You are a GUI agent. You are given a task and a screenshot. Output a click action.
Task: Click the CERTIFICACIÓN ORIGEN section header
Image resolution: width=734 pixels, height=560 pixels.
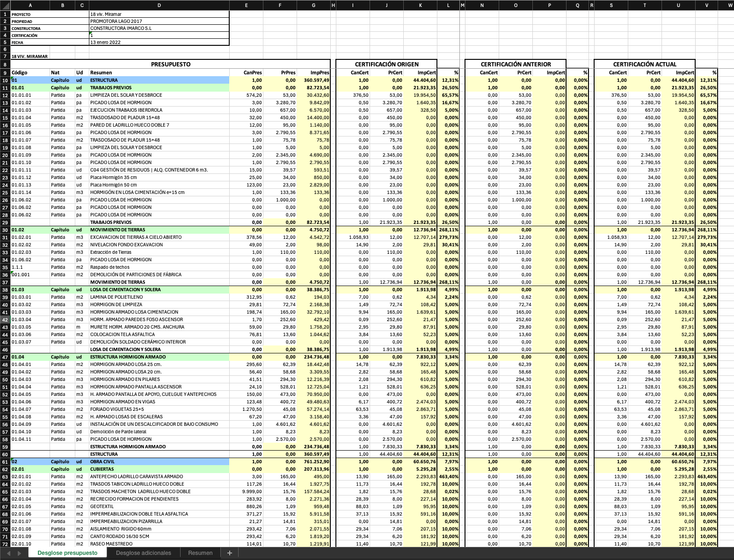click(386, 64)
